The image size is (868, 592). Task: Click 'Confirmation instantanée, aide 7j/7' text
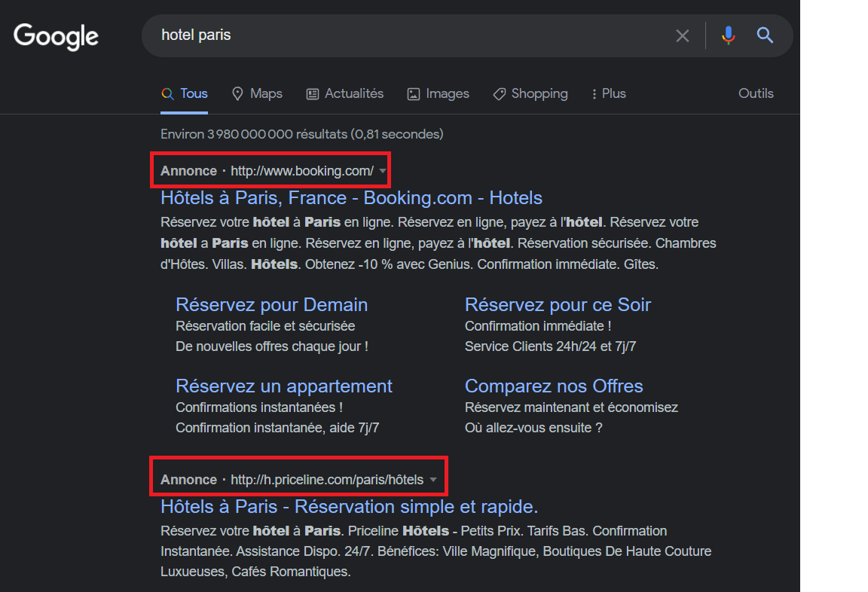pos(277,428)
